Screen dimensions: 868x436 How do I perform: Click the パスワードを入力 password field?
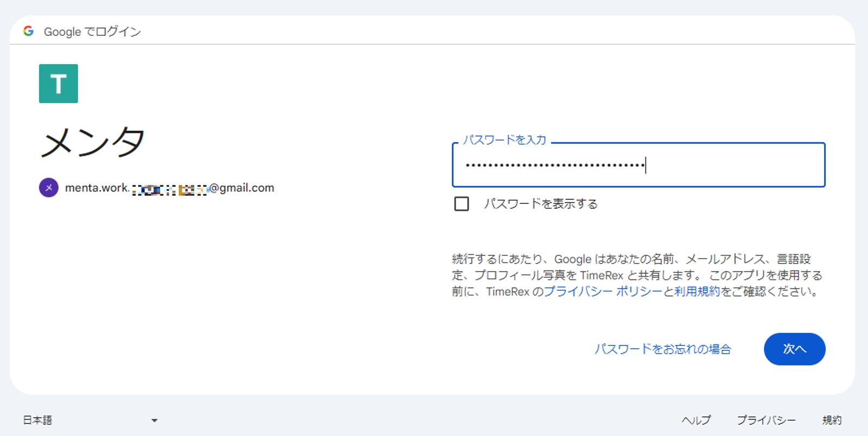click(639, 165)
